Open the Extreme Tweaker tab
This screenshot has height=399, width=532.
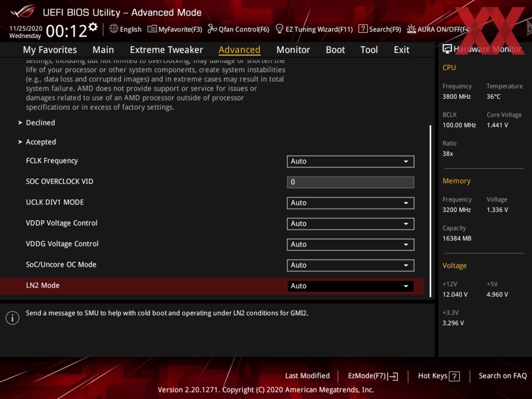(x=166, y=50)
